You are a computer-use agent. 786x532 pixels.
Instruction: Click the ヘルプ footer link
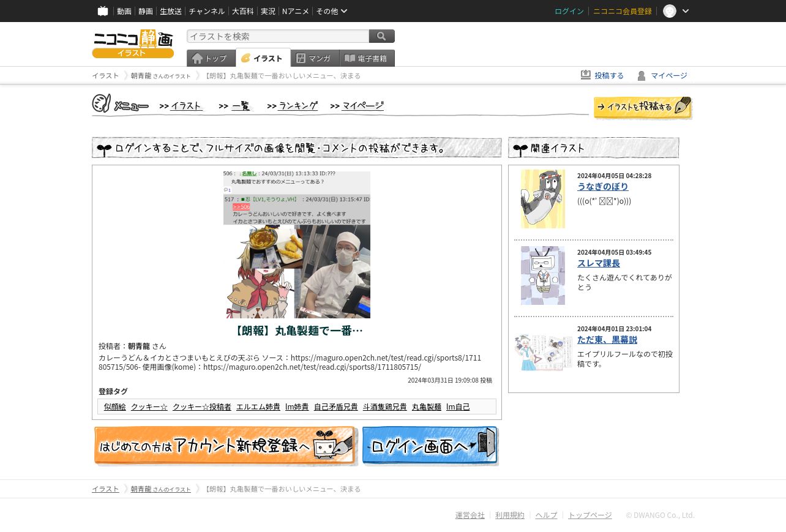(x=546, y=515)
